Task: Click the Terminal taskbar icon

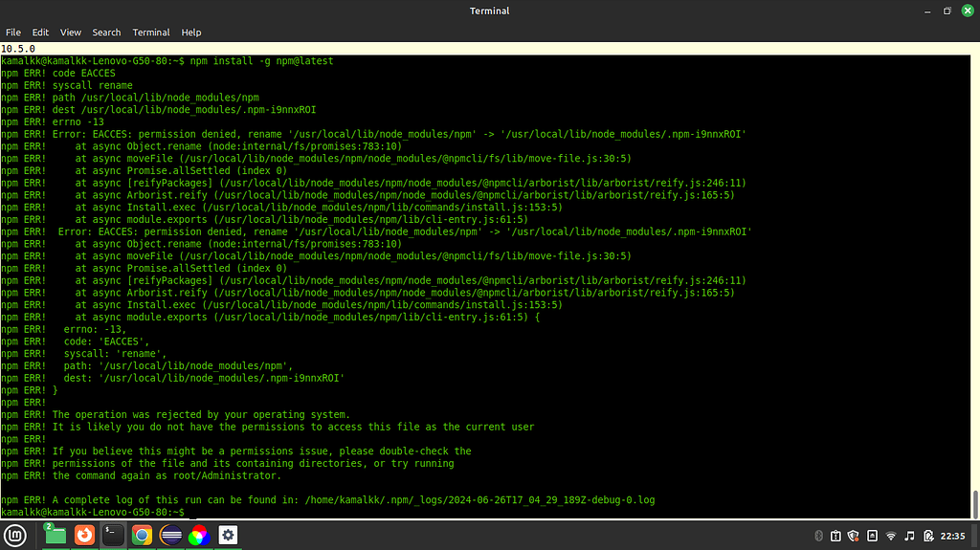Action: pos(113,535)
